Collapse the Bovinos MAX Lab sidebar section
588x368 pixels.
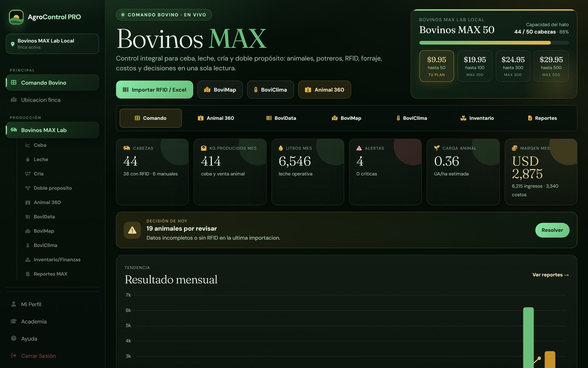tap(53, 130)
